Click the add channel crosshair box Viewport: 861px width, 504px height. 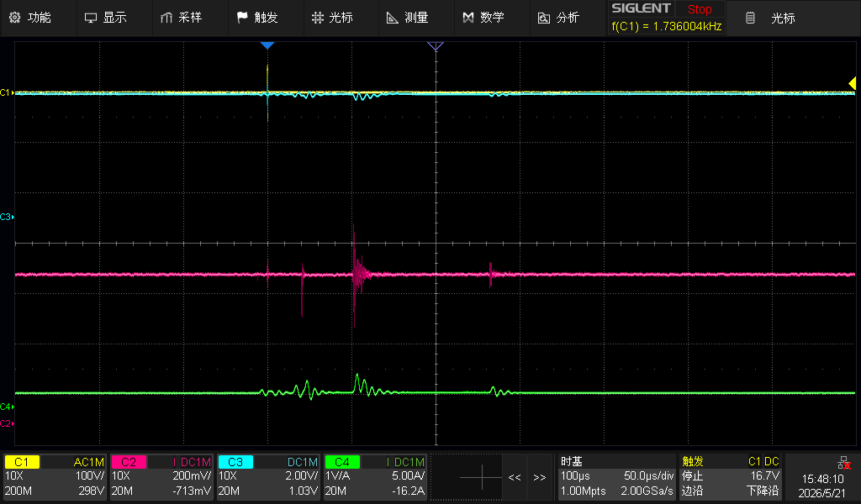pyautogui.click(x=467, y=477)
